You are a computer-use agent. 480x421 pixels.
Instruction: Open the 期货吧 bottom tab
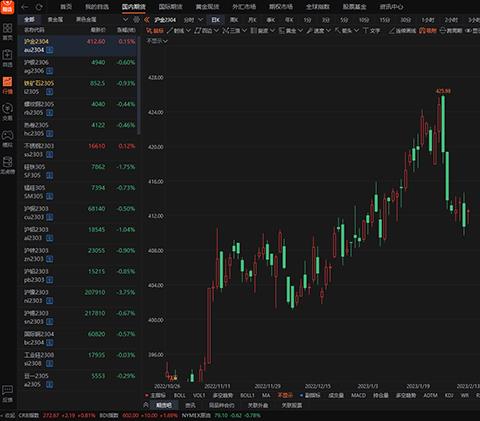164,405
